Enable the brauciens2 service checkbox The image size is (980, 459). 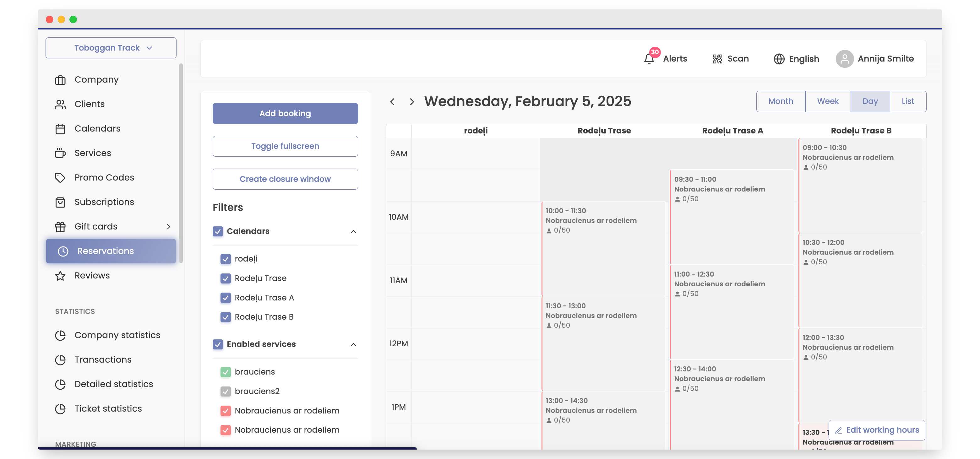pyautogui.click(x=226, y=391)
